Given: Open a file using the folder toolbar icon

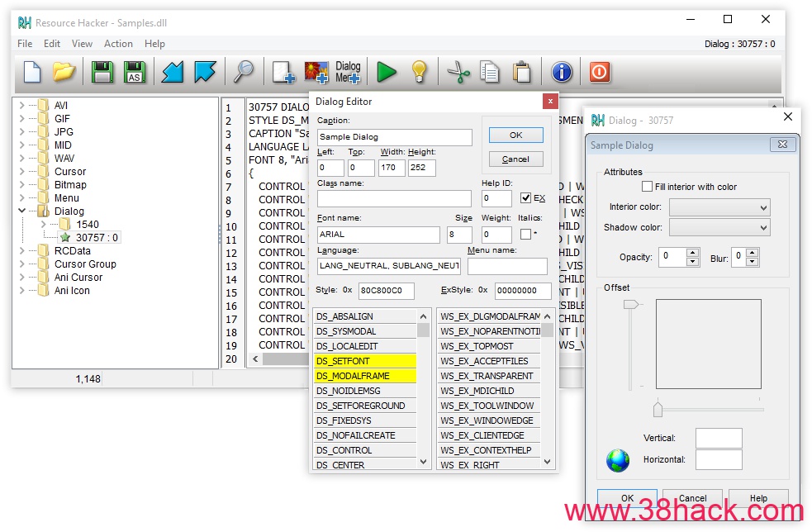Looking at the screenshot, I should (64, 72).
